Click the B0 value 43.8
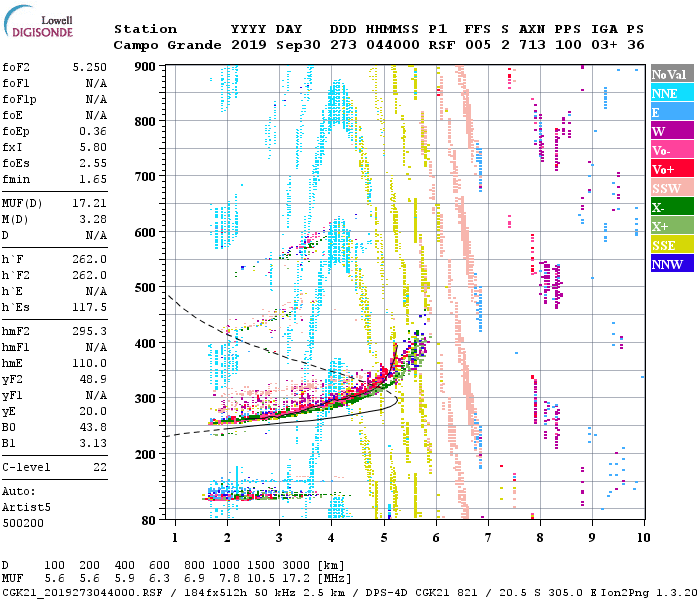The width and height of the screenshot is (700, 600). click(93, 427)
